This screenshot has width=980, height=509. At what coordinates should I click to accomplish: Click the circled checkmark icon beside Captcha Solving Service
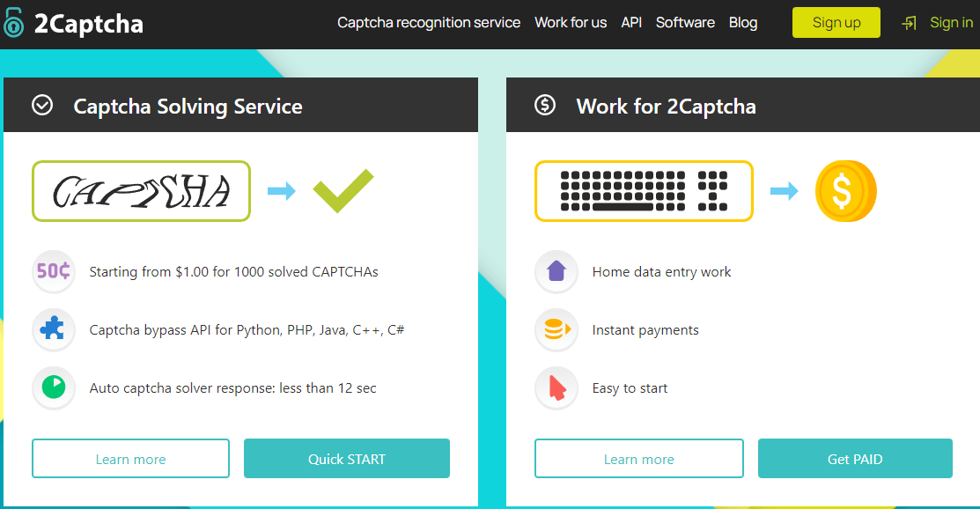(x=42, y=106)
